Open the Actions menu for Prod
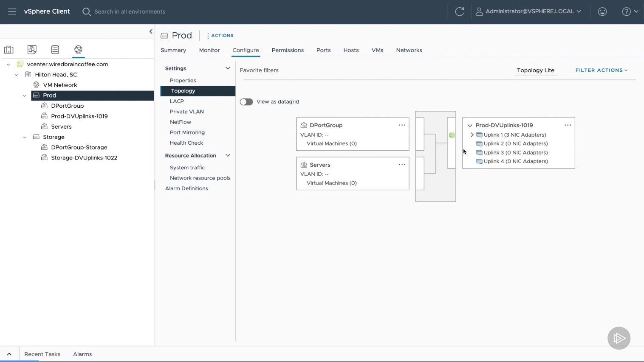The image size is (644, 362). tap(220, 36)
